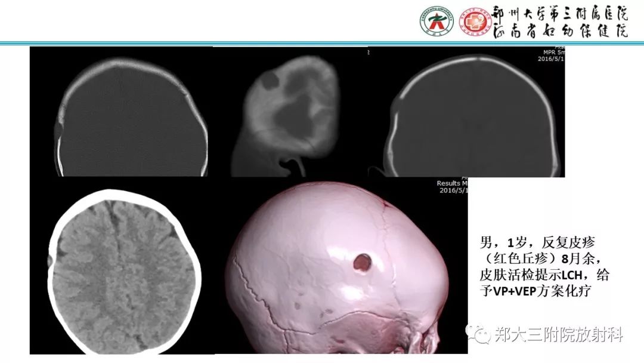Click the 'Results M' label text
Viewport: 644px width, 363px height.
(452, 183)
